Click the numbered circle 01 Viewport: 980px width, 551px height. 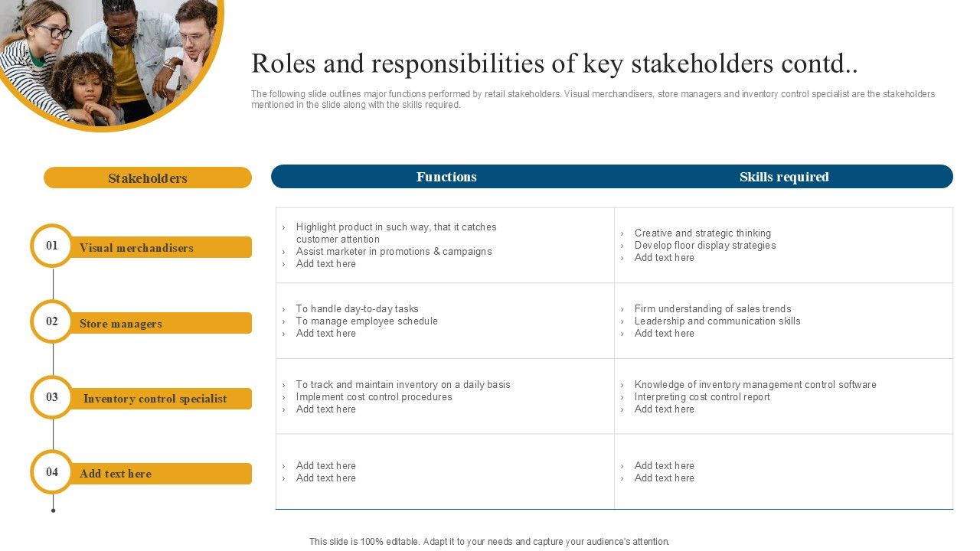(52, 246)
